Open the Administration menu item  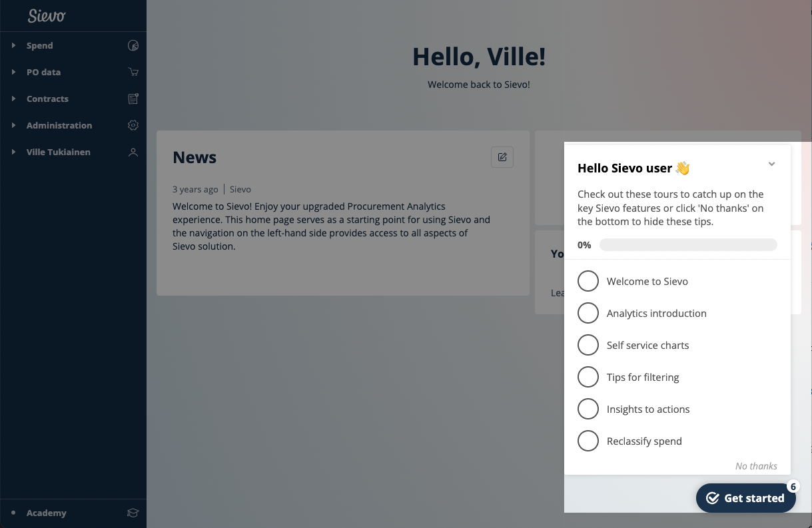[x=59, y=126]
